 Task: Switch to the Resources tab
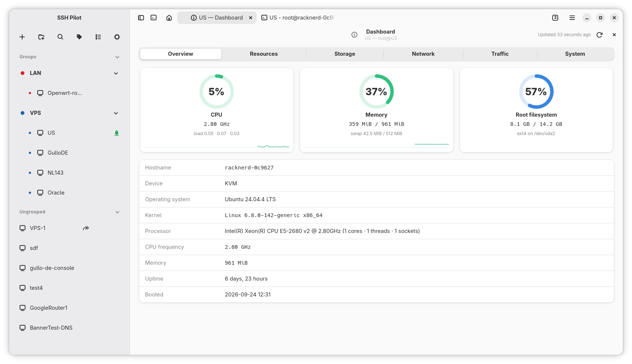264,54
